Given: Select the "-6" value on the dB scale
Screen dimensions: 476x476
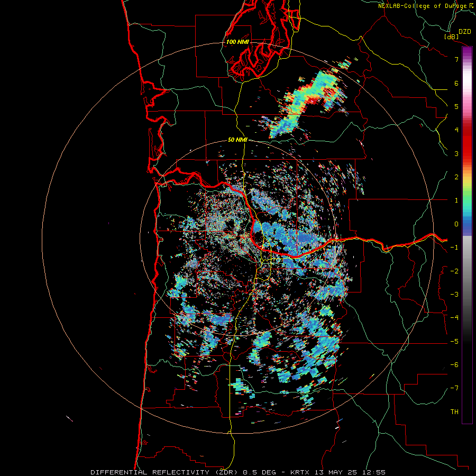Looking at the screenshot, I should click(454, 365).
